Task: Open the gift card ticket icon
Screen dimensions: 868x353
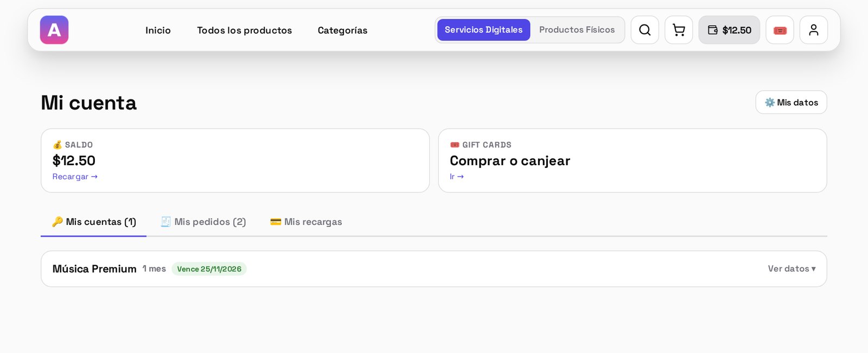Action: click(780, 30)
